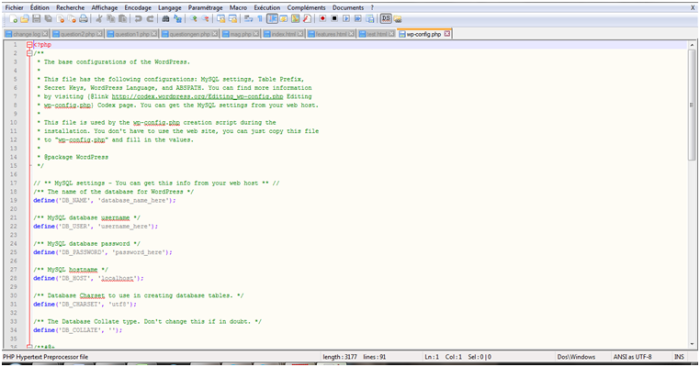700x367 pixels.
Task: Print the document using the printer icon
Action: [x=83, y=19]
